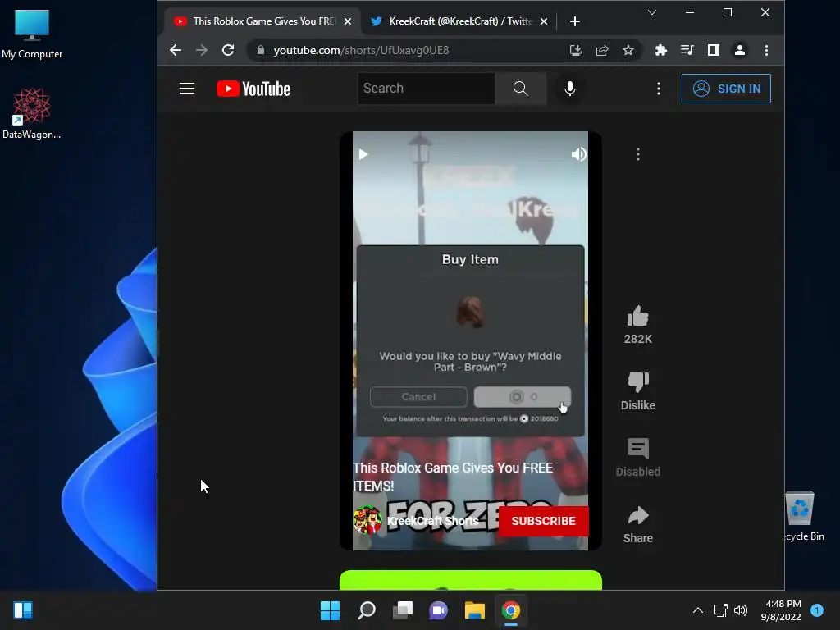
Task: Open the Widgets panel icon
Action: pyautogui.click(x=23, y=610)
